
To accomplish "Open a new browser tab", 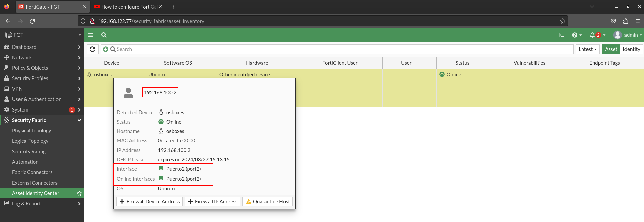I will (173, 7).
